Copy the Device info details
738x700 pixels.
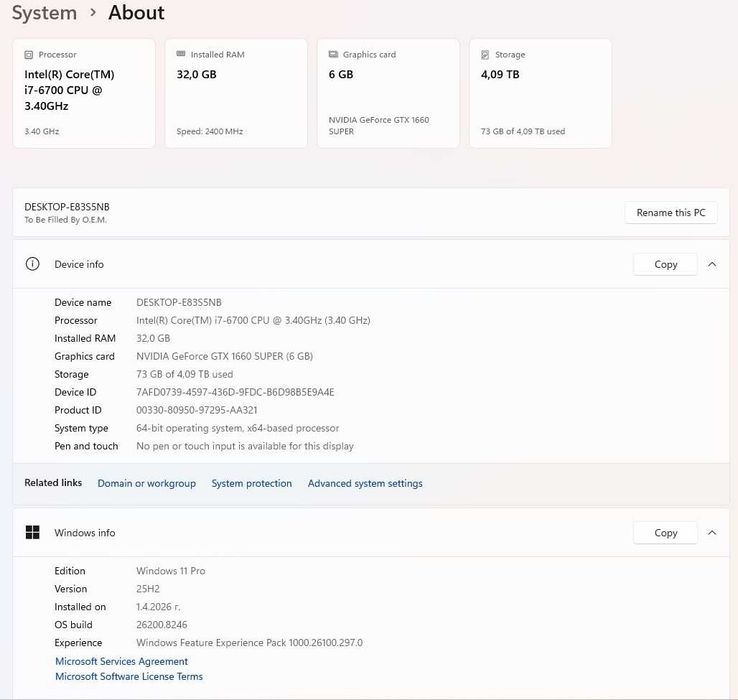[x=665, y=264]
